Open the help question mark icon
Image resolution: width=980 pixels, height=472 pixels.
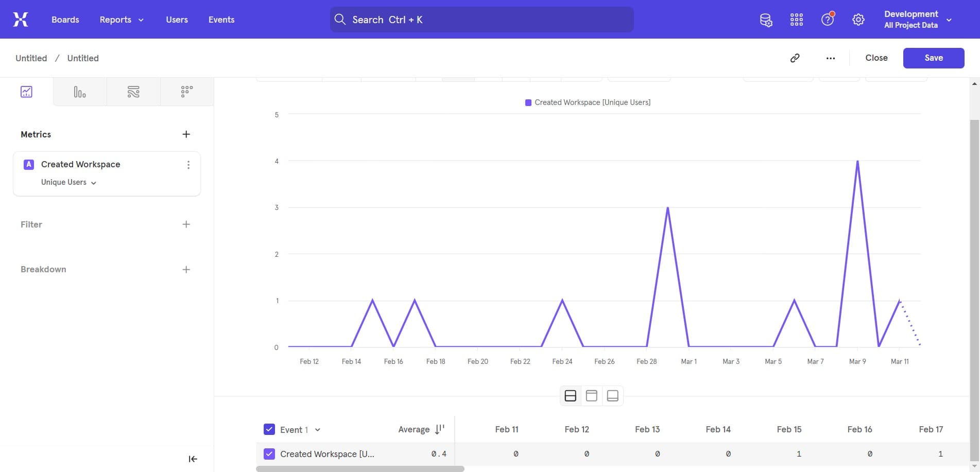tap(827, 20)
